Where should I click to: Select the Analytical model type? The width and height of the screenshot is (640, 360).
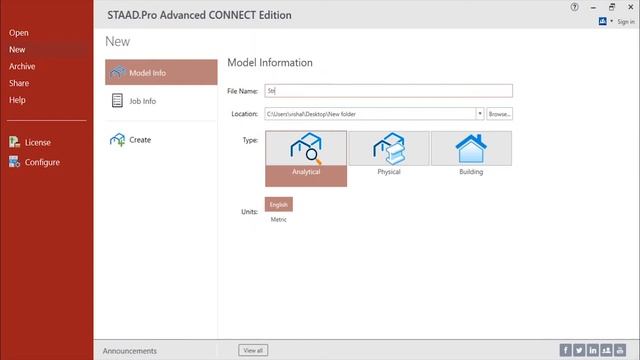(306, 158)
